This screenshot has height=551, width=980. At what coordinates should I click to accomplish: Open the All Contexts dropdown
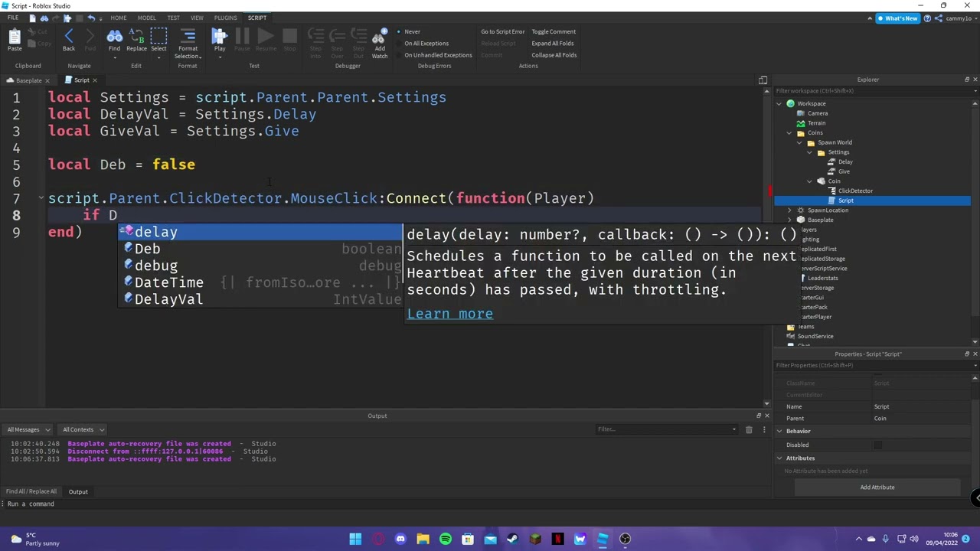pyautogui.click(x=82, y=429)
